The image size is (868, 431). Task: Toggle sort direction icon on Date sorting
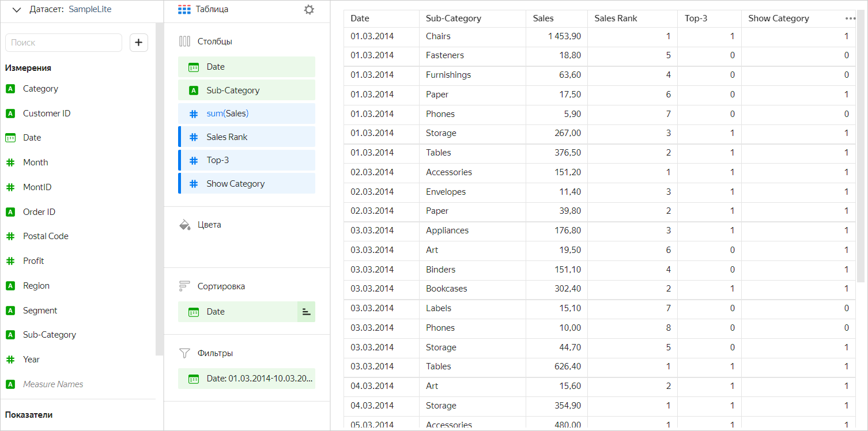click(306, 312)
